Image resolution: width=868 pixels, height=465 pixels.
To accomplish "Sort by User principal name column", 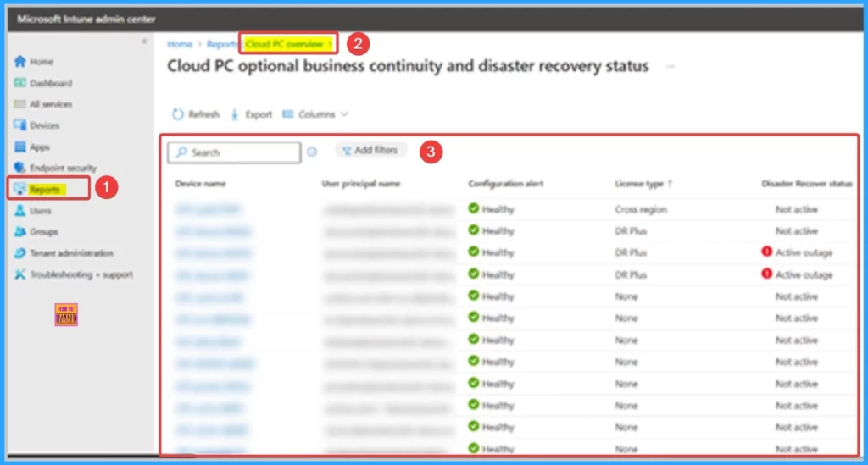I will (361, 184).
